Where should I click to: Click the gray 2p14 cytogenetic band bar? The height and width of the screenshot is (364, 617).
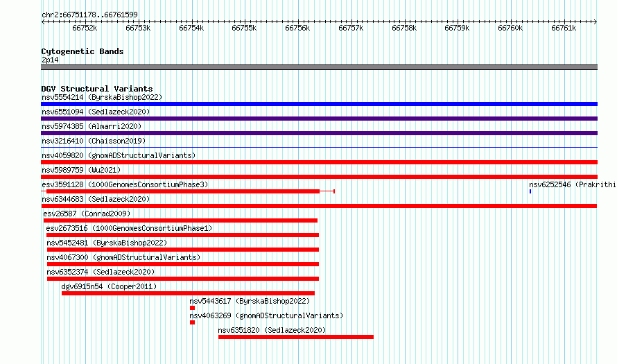(x=319, y=67)
